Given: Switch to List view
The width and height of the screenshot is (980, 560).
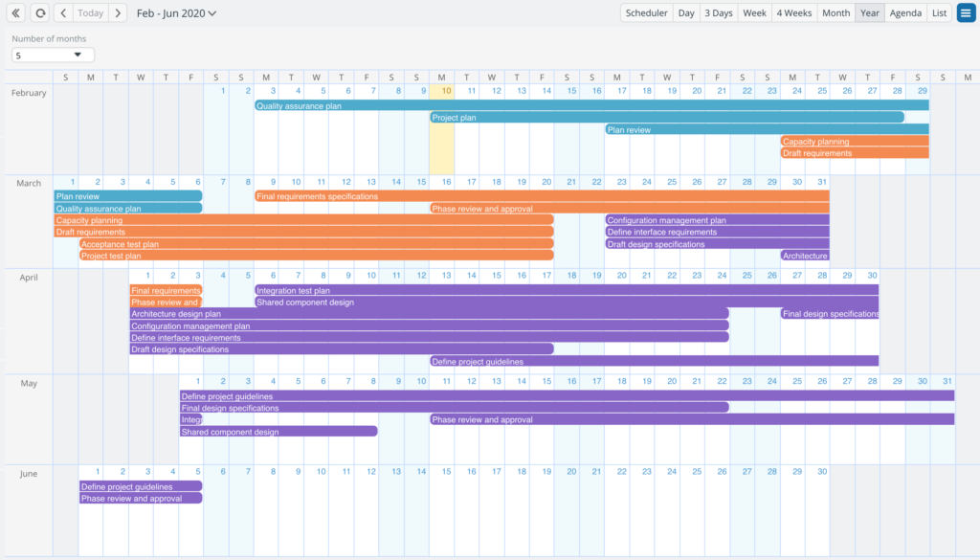Looking at the screenshot, I should [x=939, y=13].
